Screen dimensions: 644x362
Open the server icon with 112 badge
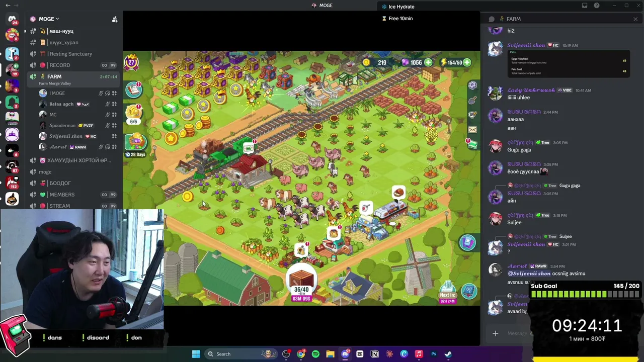pyautogui.click(x=12, y=184)
